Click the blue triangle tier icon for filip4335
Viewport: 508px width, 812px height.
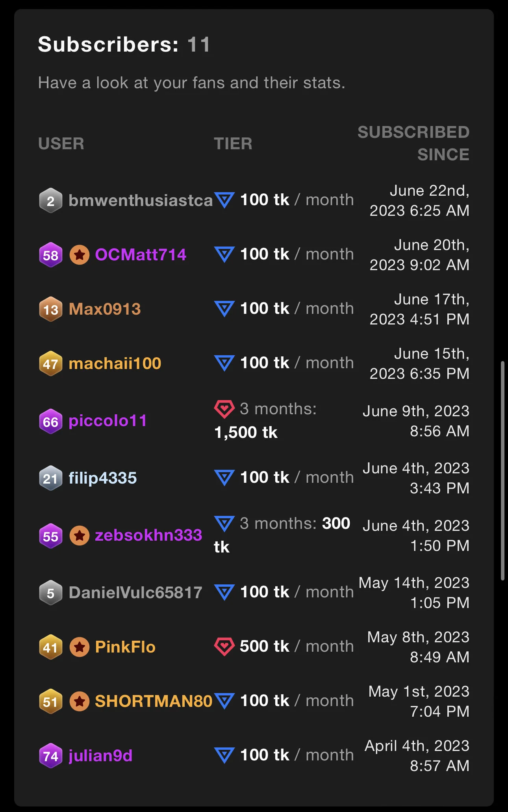pyautogui.click(x=224, y=478)
